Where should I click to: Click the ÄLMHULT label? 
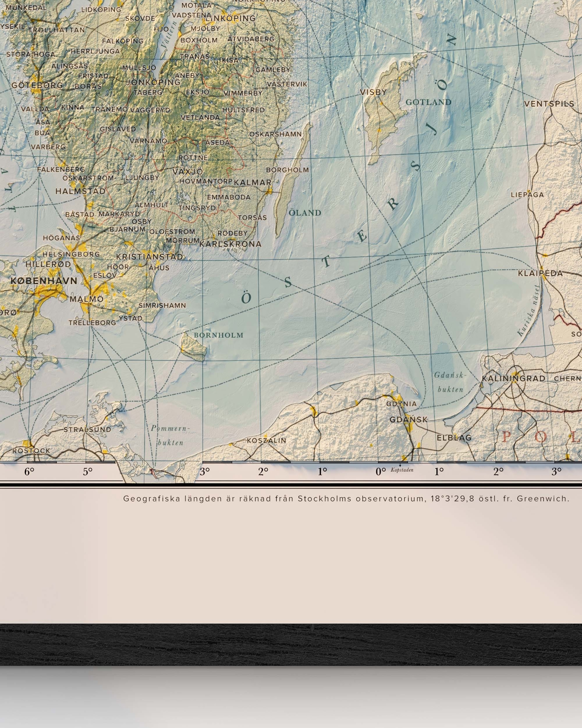[152, 205]
